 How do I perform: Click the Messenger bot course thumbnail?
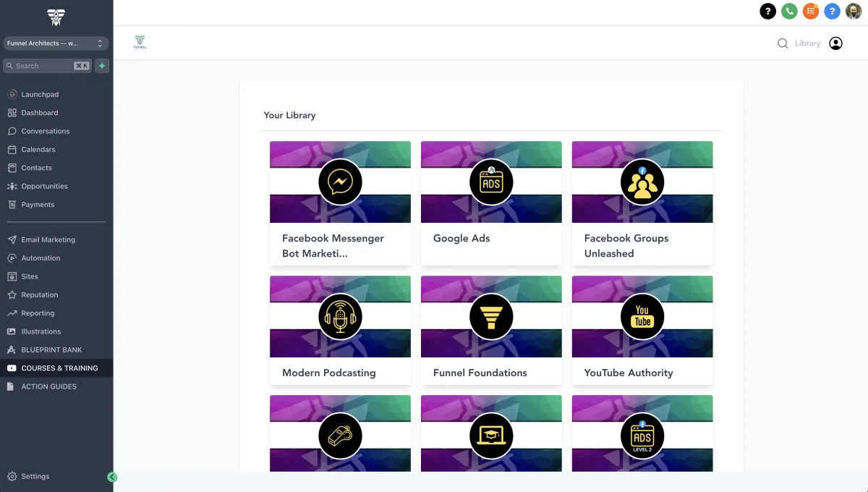click(340, 182)
